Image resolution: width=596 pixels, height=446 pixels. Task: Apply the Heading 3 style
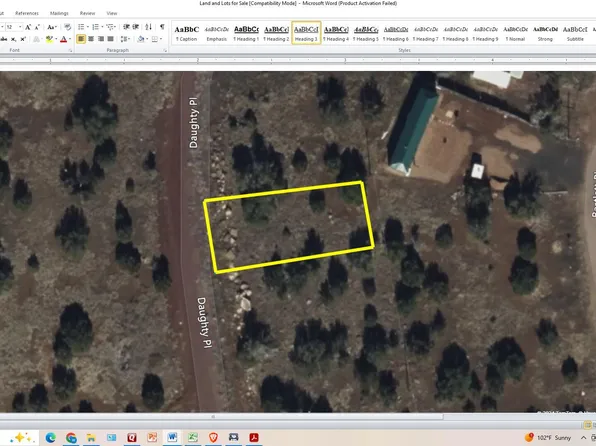click(x=306, y=33)
